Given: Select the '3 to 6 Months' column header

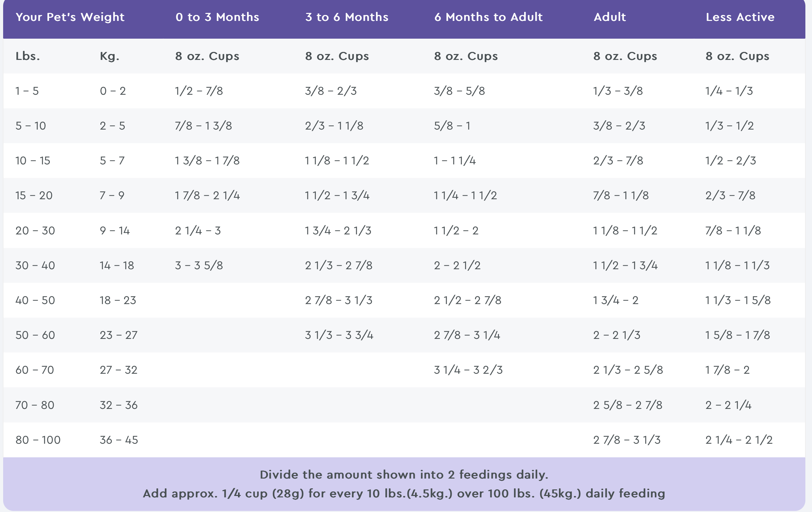Looking at the screenshot, I should 347,17.
